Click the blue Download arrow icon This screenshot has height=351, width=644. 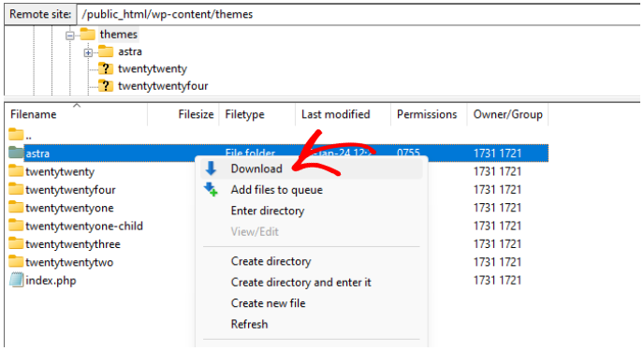pyautogui.click(x=211, y=168)
